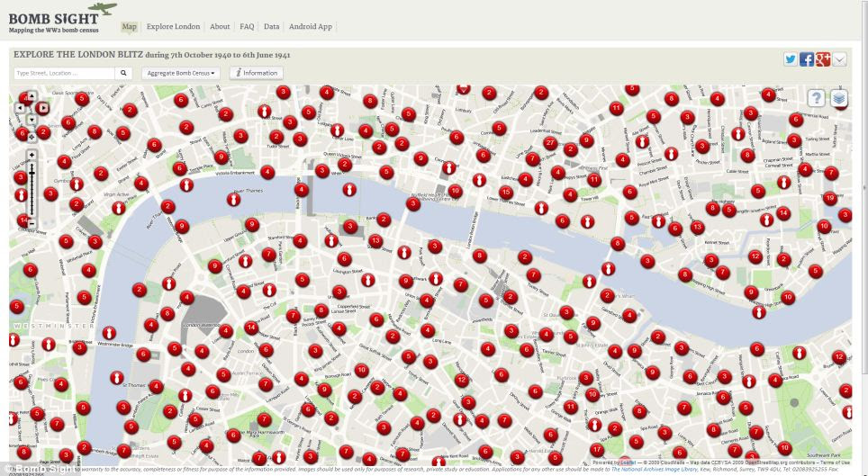Go to Explore London page

(173, 27)
